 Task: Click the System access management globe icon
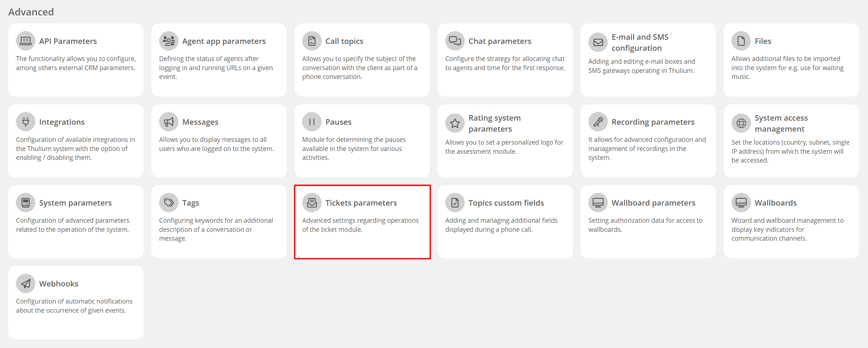pos(741,123)
